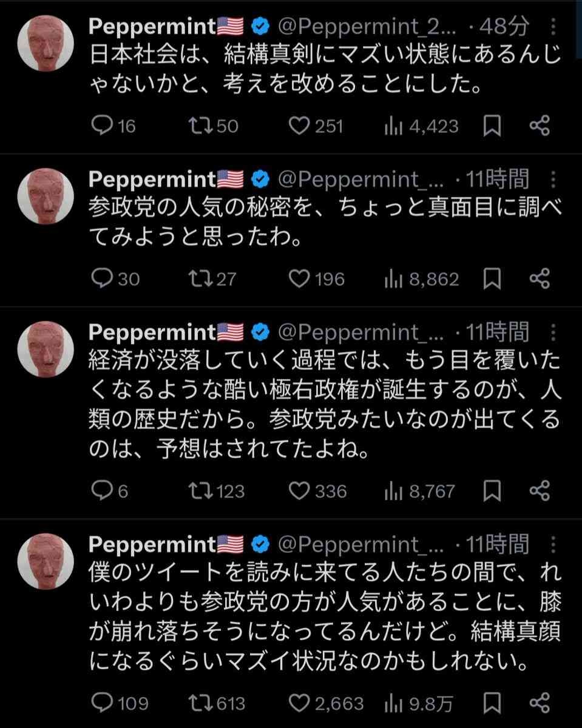The height and width of the screenshot is (728, 582).
Task: Open more options on the 48分 tweet
Action: pyautogui.click(x=553, y=26)
